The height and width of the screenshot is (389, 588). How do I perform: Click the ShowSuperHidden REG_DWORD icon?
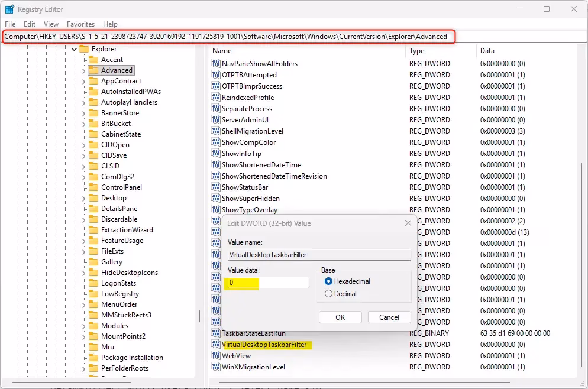[216, 198]
